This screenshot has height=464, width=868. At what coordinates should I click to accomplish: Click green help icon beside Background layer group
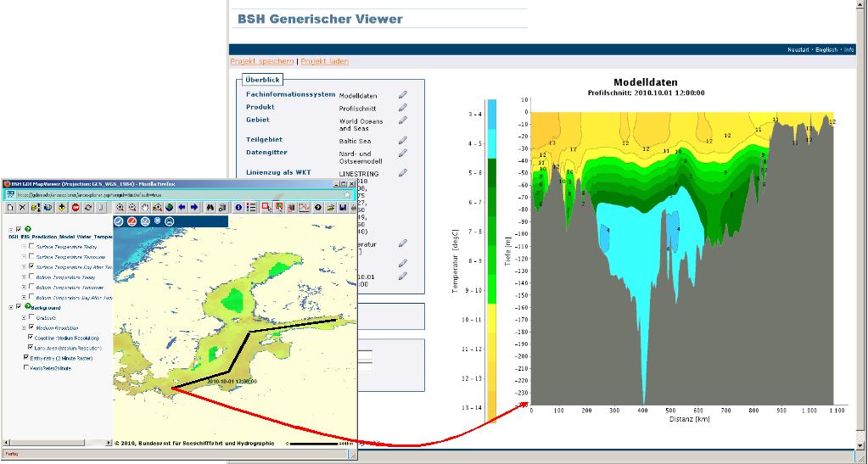28,306
